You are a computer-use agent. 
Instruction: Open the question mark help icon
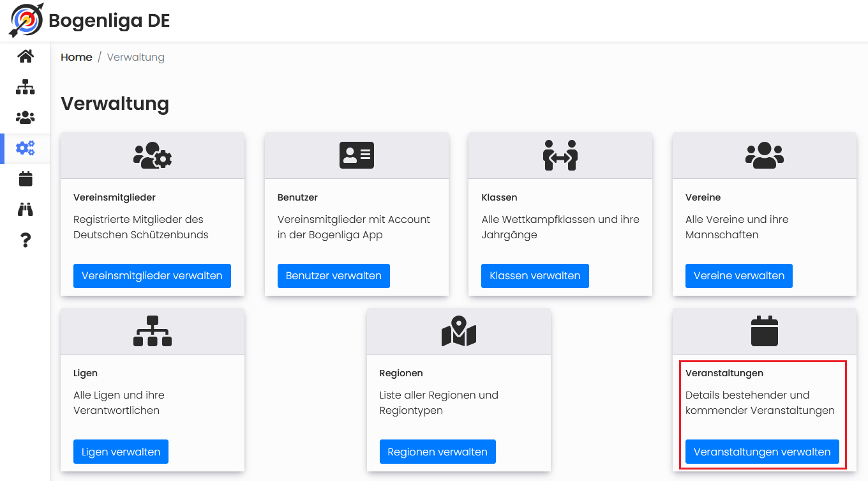[26, 240]
